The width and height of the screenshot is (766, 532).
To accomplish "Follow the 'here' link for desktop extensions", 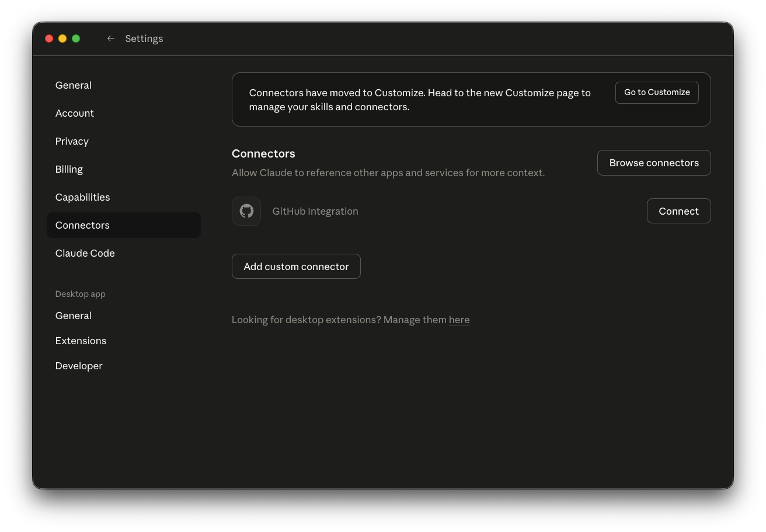I will (459, 320).
